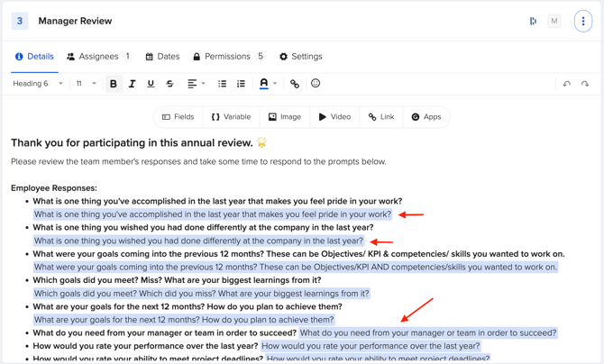
Task: Select highlighted variable 'feel pride in your work?'
Action: [x=213, y=214]
